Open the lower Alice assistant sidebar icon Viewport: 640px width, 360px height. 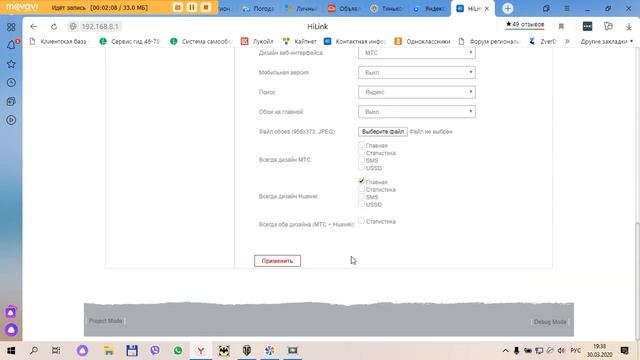pyautogui.click(x=11, y=329)
